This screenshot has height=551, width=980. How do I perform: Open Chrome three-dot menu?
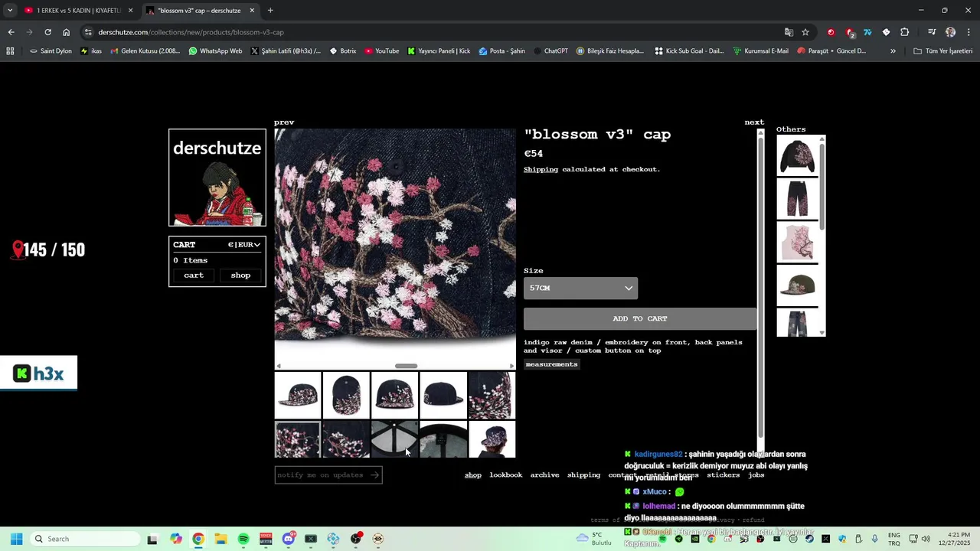[x=969, y=32]
